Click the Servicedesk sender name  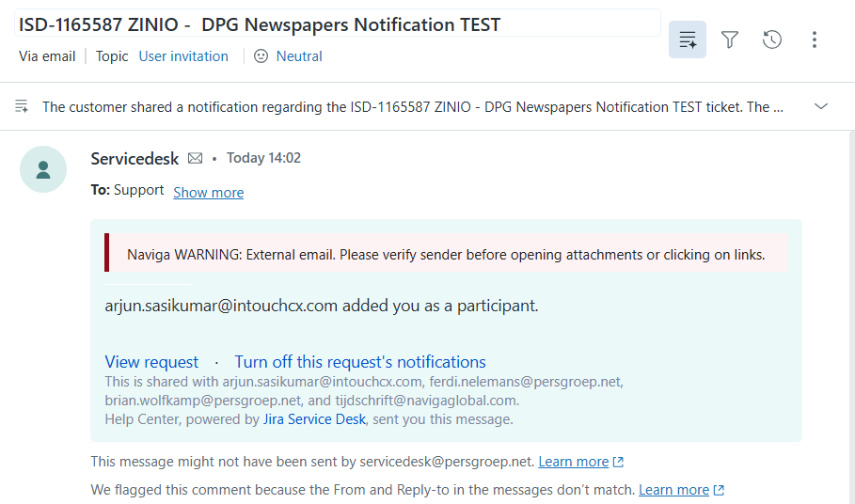click(x=135, y=159)
